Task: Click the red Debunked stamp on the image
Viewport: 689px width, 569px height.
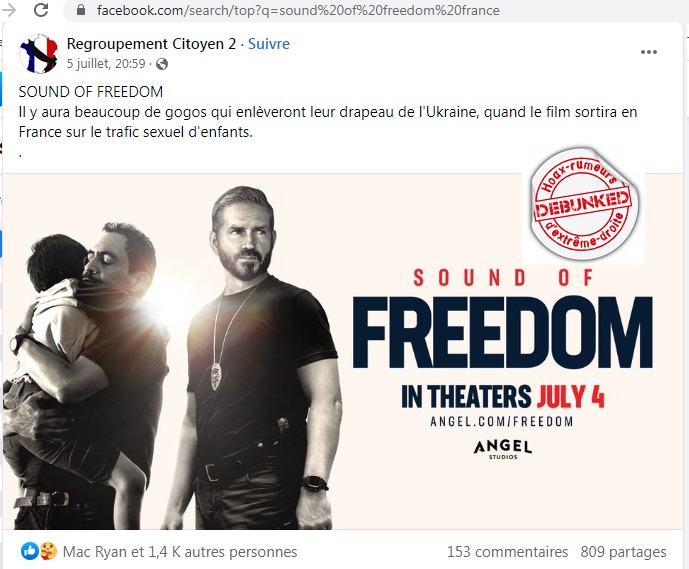Action: coord(584,204)
